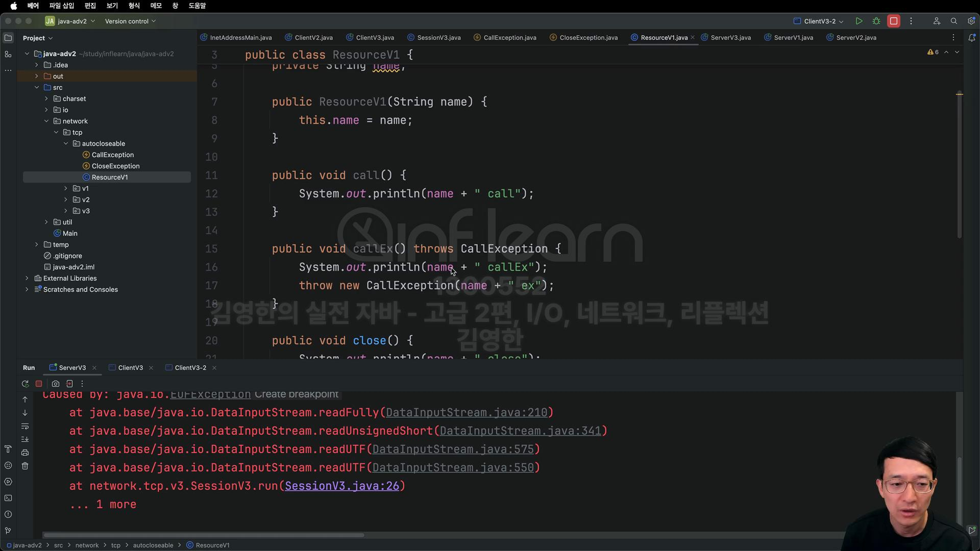Collapse the src folder
Image resolution: width=980 pixels, height=551 pixels.
[x=37, y=88]
